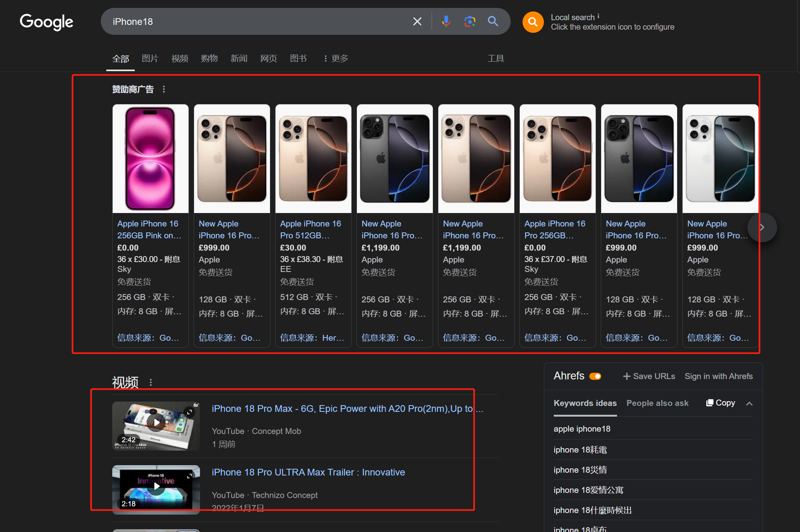Viewport: 800px width, 532px height.
Task: Toggle the Ahrefs extension switch off
Action: click(x=595, y=376)
